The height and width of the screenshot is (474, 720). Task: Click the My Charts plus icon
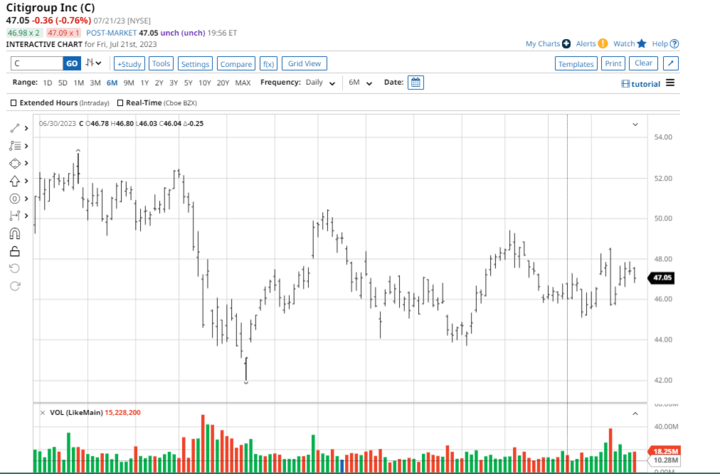pos(566,44)
